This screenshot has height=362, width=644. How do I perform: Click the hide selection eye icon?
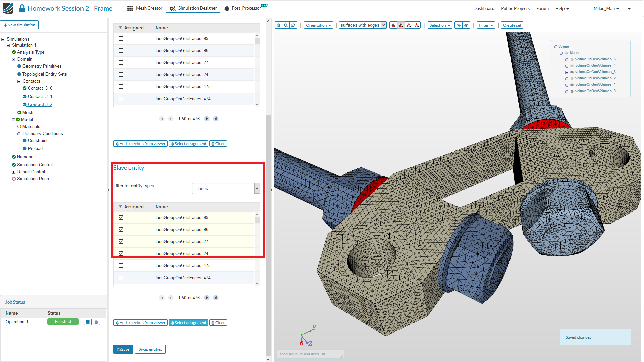[458, 25]
